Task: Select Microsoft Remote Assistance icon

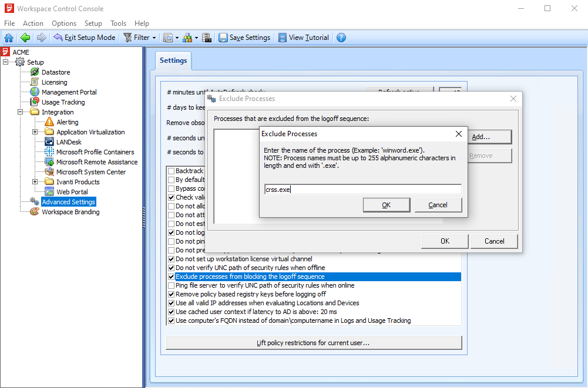Action: click(49, 162)
